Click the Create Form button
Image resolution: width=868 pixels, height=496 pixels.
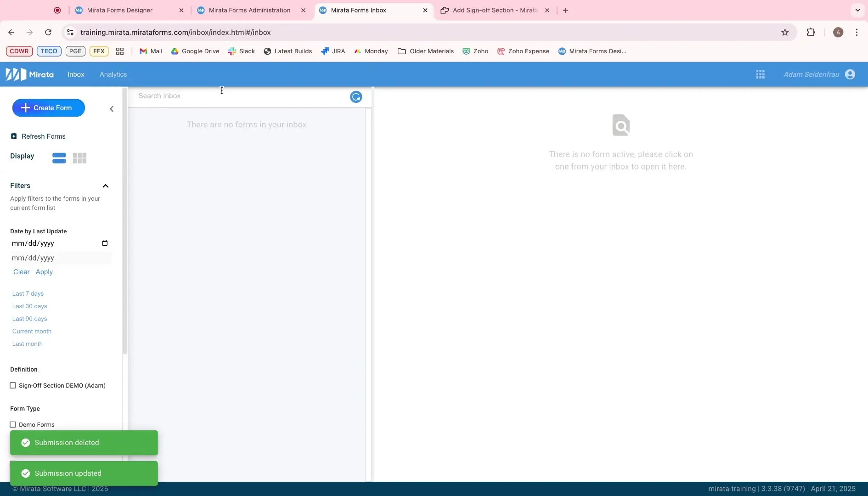tap(48, 107)
